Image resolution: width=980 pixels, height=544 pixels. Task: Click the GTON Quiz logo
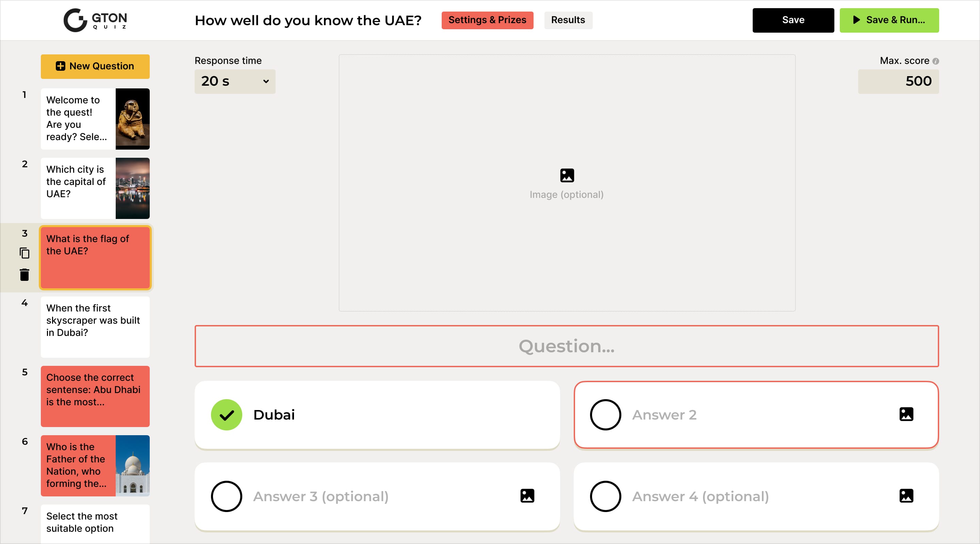pos(95,20)
